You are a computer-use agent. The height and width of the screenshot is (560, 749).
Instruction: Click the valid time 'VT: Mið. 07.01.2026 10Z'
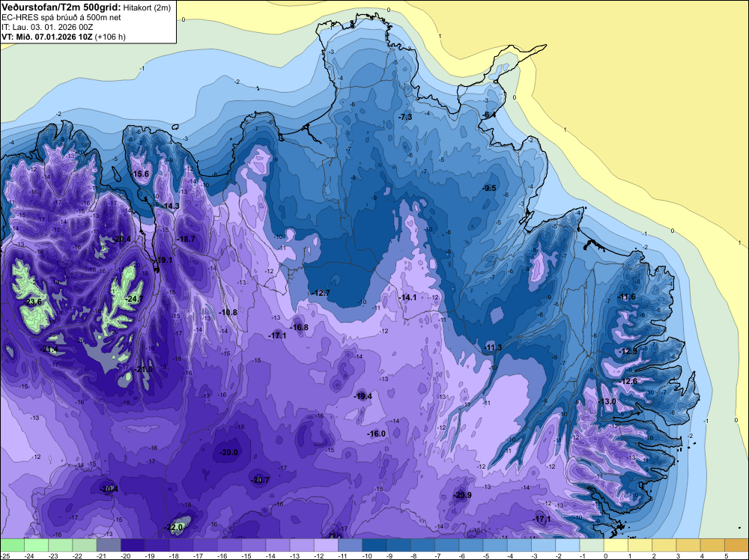coord(46,37)
